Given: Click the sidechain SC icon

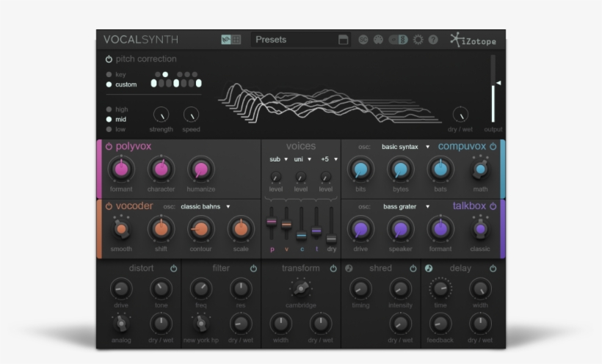Looking at the screenshot, I should pos(363,40).
